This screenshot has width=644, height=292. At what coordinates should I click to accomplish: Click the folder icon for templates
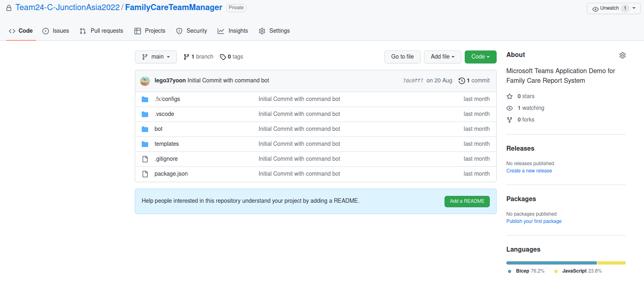(x=145, y=144)
